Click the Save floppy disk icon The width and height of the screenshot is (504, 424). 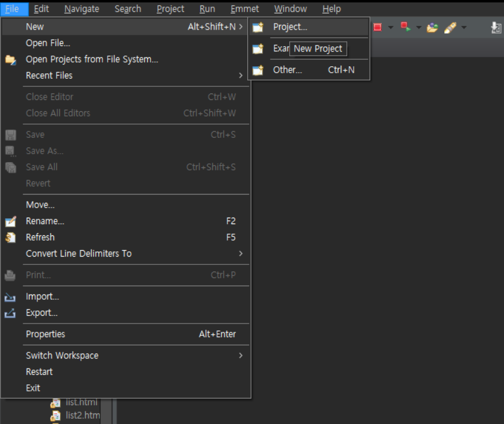pyautogui.click(x=11, y=135)
